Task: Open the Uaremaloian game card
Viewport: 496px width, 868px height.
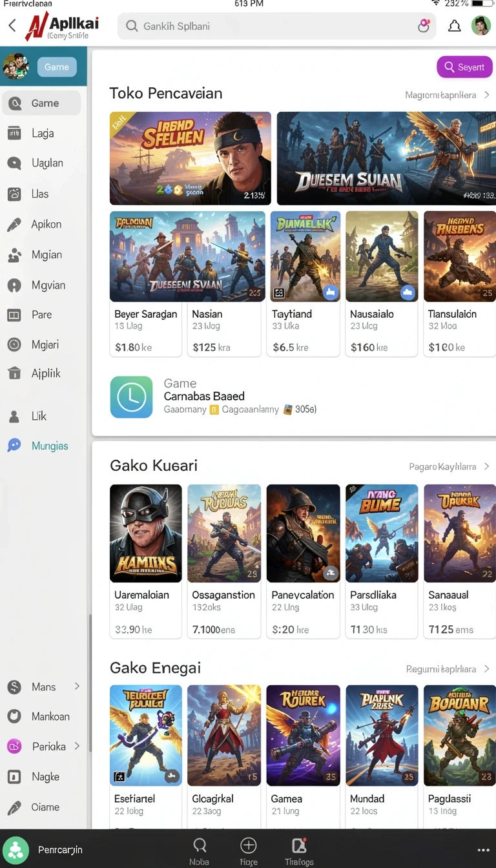Action: [x=146, y=561]
